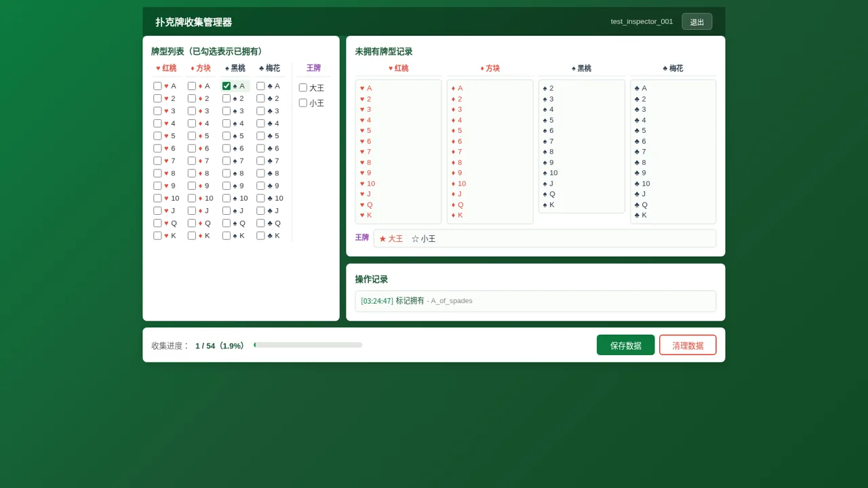Check the spade 10 checkbox
The width and height of the screenshot is (868, 488).
(226, 198)
